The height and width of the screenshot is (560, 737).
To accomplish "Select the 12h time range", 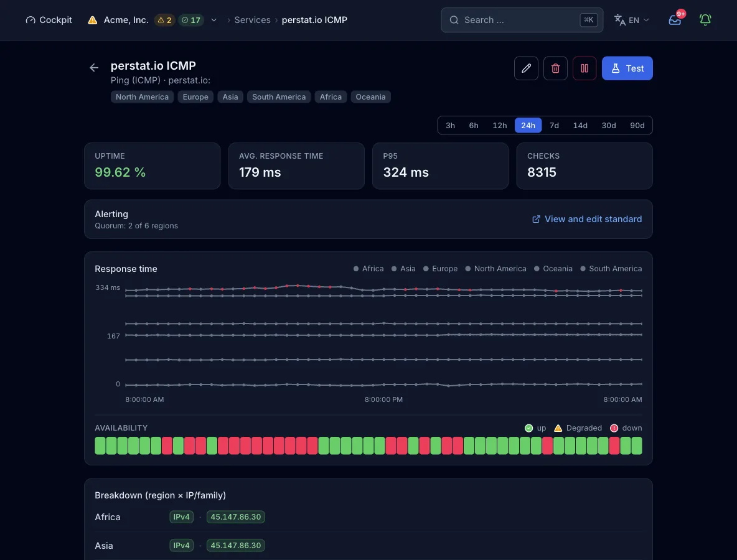I will point(500,126).
